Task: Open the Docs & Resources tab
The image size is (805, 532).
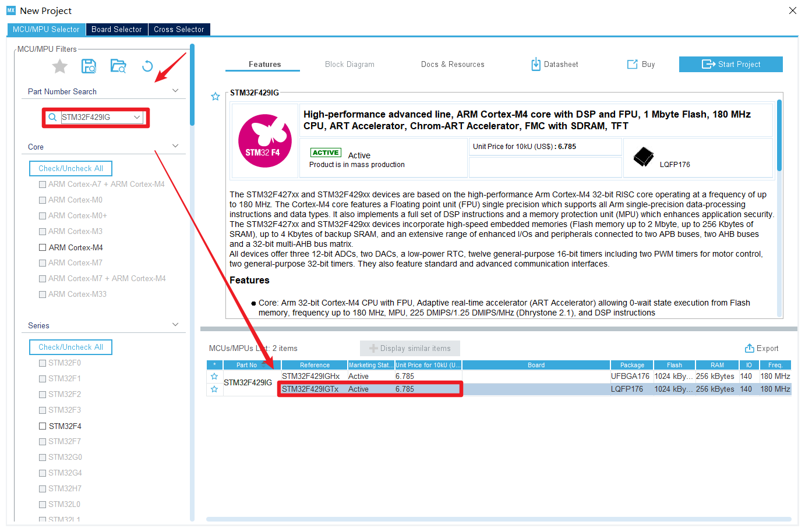Action: [453, 65]
